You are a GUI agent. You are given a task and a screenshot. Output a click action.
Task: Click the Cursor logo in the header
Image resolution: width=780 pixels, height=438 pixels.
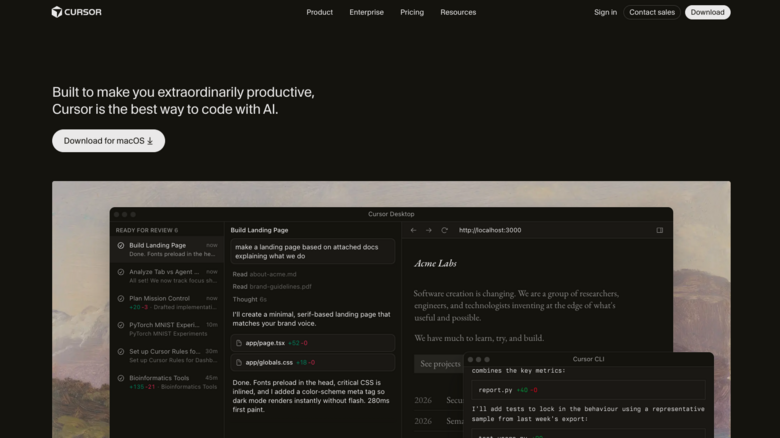(x=77, y=12)
